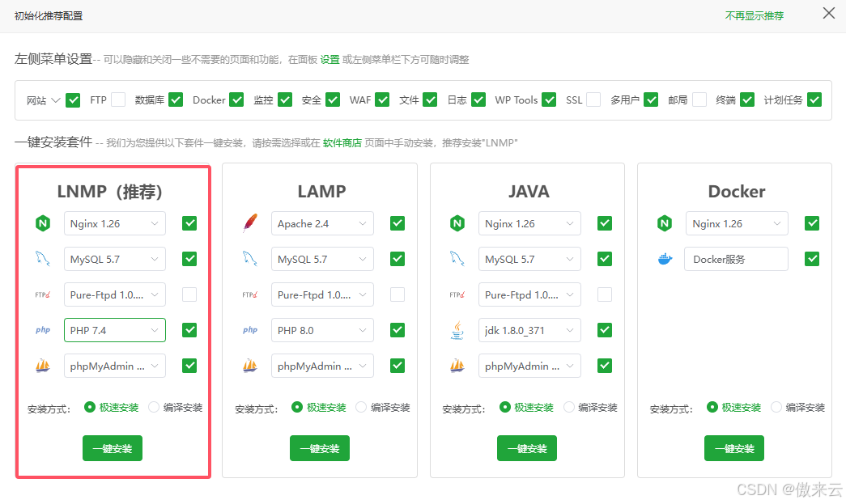Open PHP 7.4 version dropdown
Viewport: 846px width, 504px height.
[115, 330]
